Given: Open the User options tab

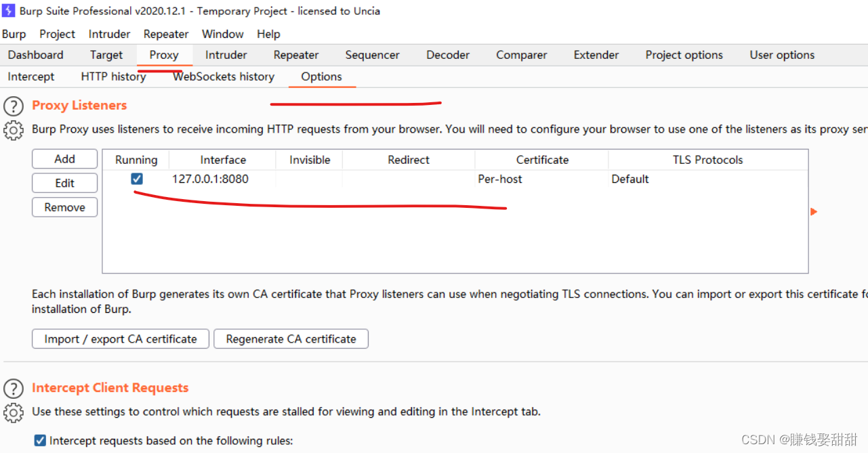Looking at the screenshot, I should click(x=782, y=55).
